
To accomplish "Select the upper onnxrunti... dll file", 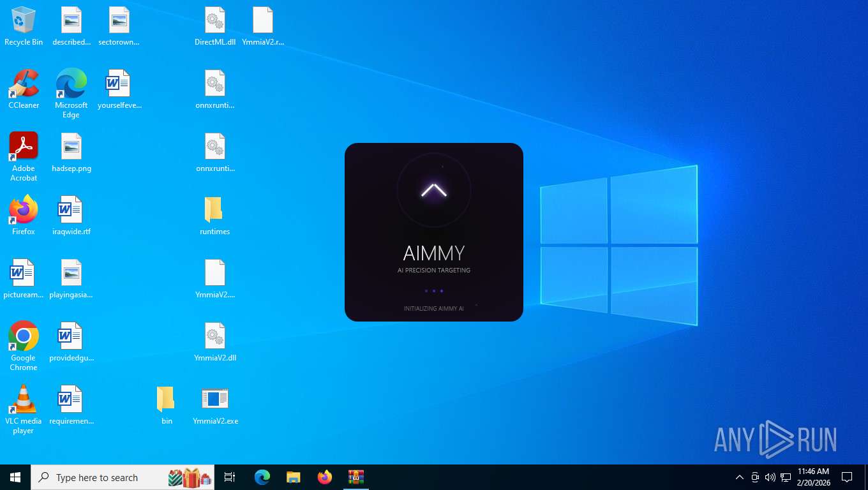I will [x=215, y=89].
